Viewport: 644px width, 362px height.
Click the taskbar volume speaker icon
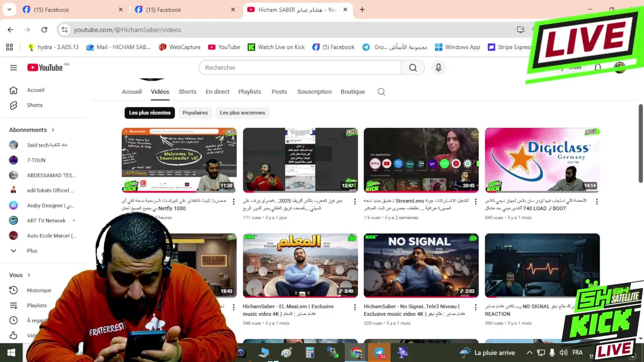(563, 353)
